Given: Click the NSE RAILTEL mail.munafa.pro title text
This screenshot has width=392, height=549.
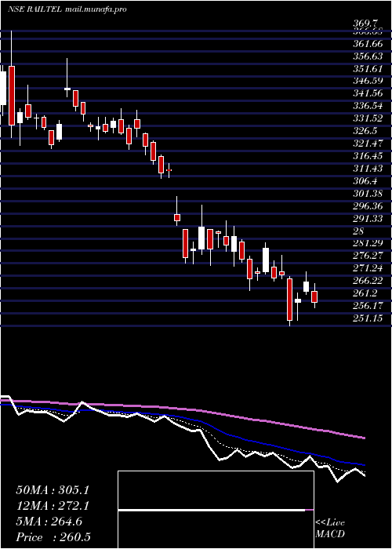Looking at the screenshot, I should (x=67, y=9).
